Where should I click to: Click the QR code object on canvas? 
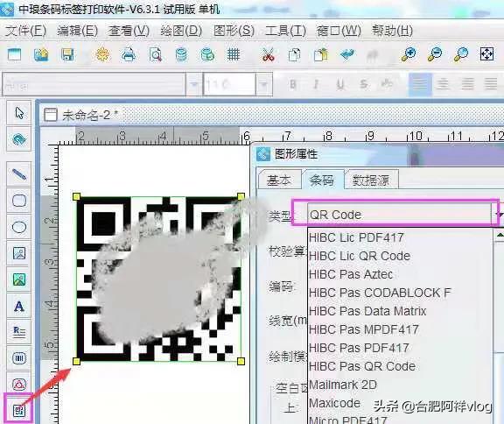158,279
